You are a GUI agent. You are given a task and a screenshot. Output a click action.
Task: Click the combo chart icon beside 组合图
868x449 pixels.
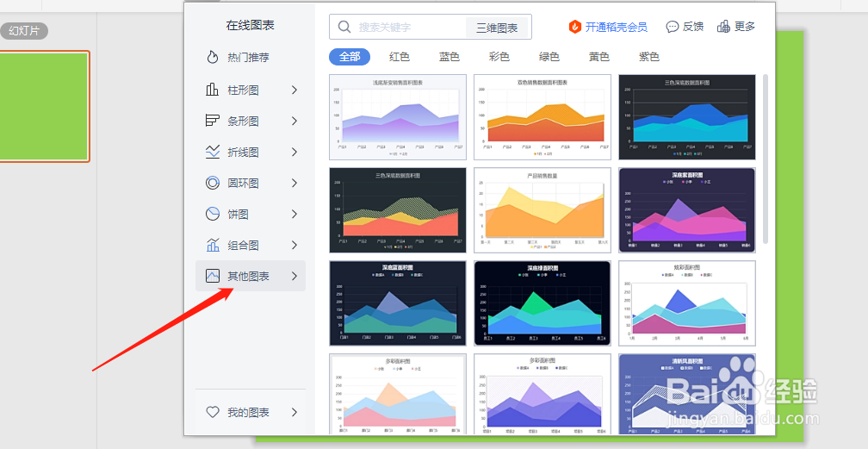click(213, 245)
